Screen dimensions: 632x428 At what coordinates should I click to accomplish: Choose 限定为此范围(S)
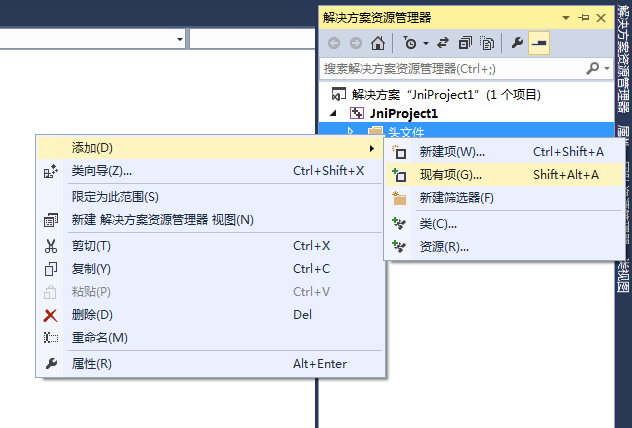point(210,197)
